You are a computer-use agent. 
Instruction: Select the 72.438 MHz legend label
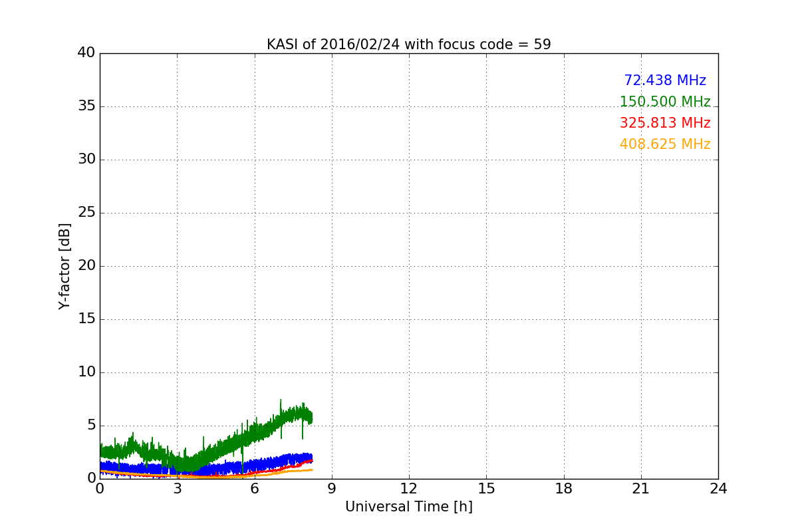(665, 80)
